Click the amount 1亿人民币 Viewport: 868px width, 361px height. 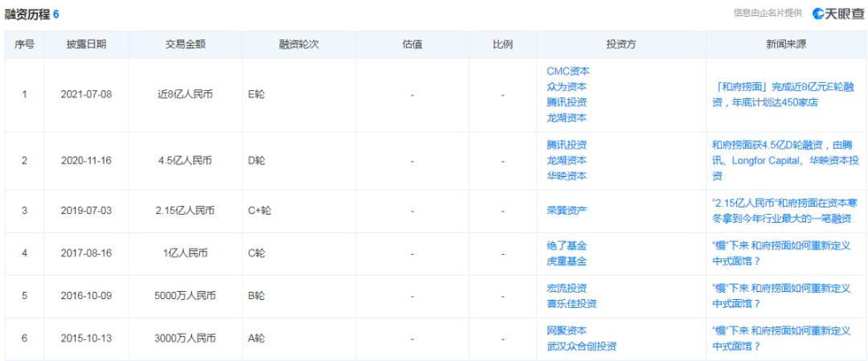186,253
